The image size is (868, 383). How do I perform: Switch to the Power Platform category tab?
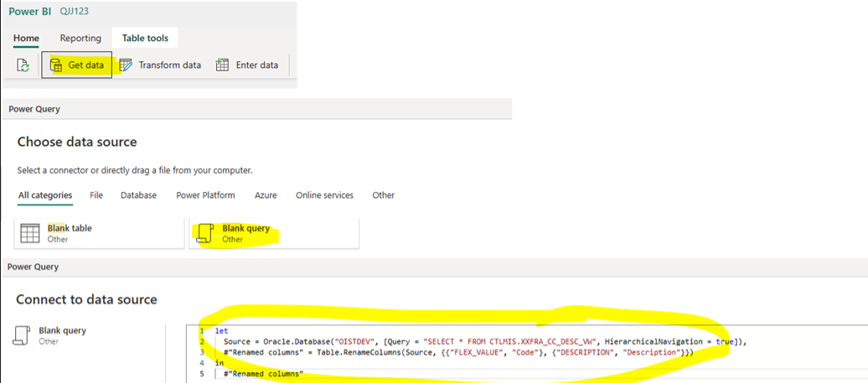(x=205, y=195)
